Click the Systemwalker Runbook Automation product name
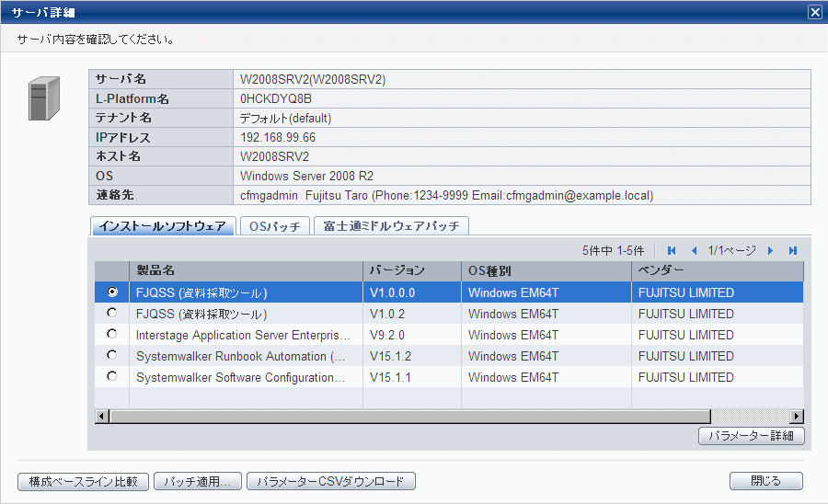Viewport: 828px width, 504px height. [240, 356]
